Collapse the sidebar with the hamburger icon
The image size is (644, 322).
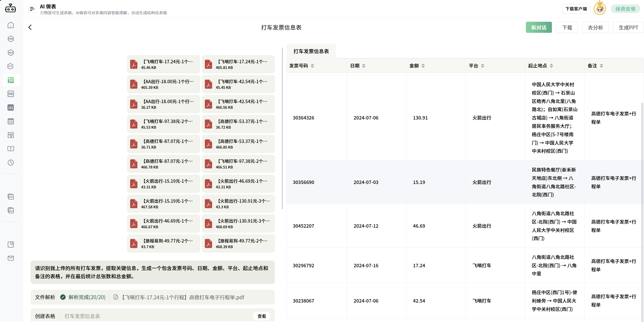tap(32, 9)
